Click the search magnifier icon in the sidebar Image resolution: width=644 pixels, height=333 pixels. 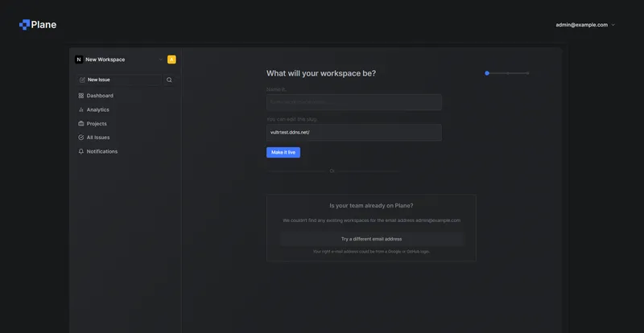169,80
